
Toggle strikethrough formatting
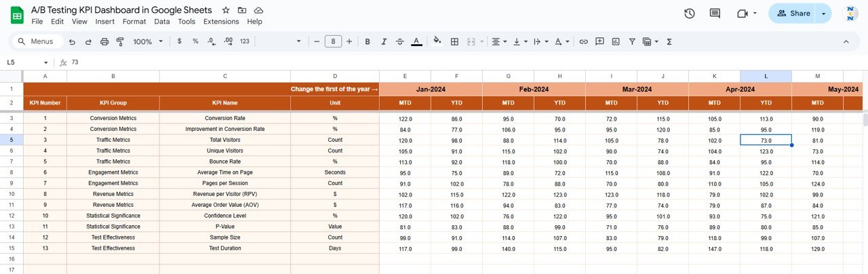click(400, 41)
